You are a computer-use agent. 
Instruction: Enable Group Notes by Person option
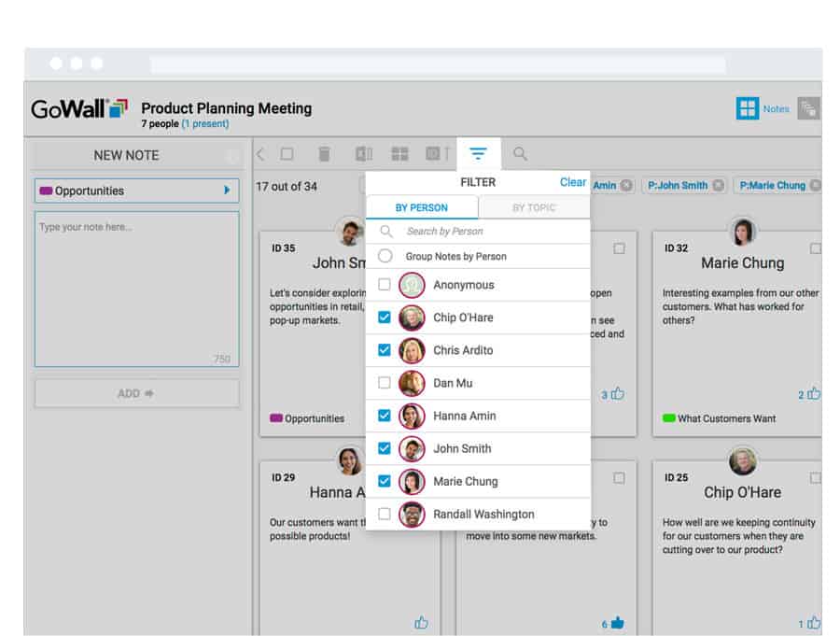click(x=385, y=256)
